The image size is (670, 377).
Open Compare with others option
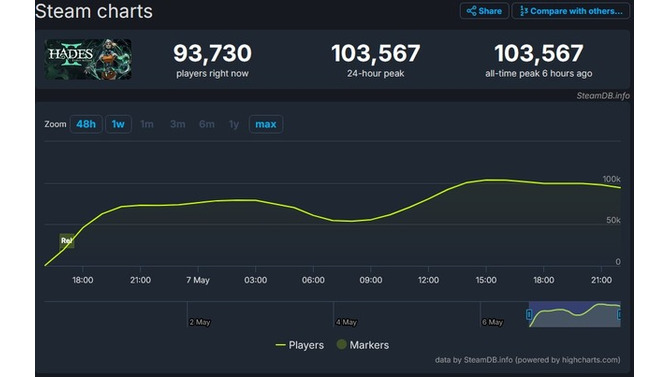[x=571, y=11]
